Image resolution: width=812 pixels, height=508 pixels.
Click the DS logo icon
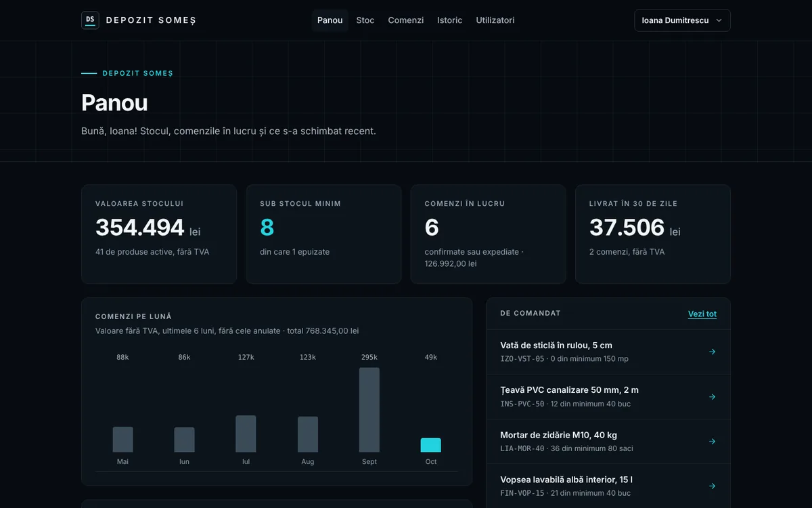point(90,20)
